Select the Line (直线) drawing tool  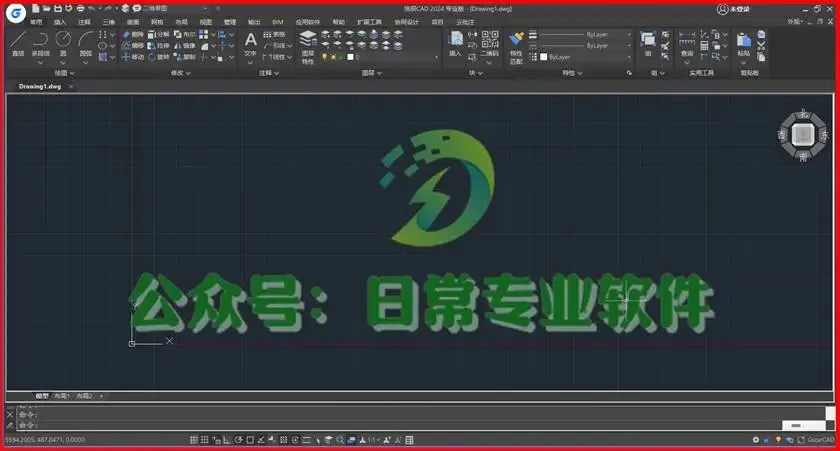pyautogui.click(x=18, y=43)
